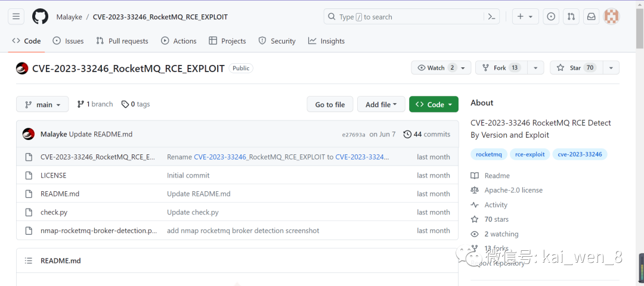Open the command palette icon
644x286 pixels.
(x=491, y=17)
